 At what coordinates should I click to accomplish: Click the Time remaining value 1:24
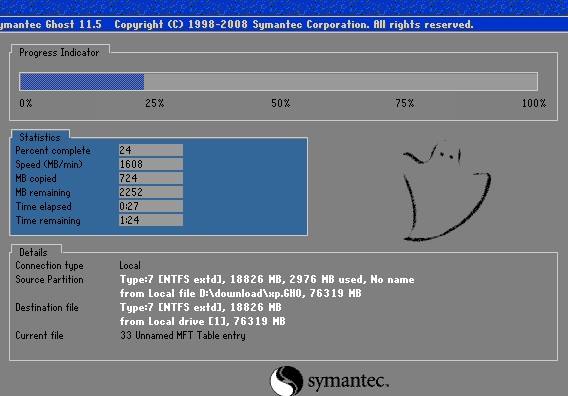151,220
